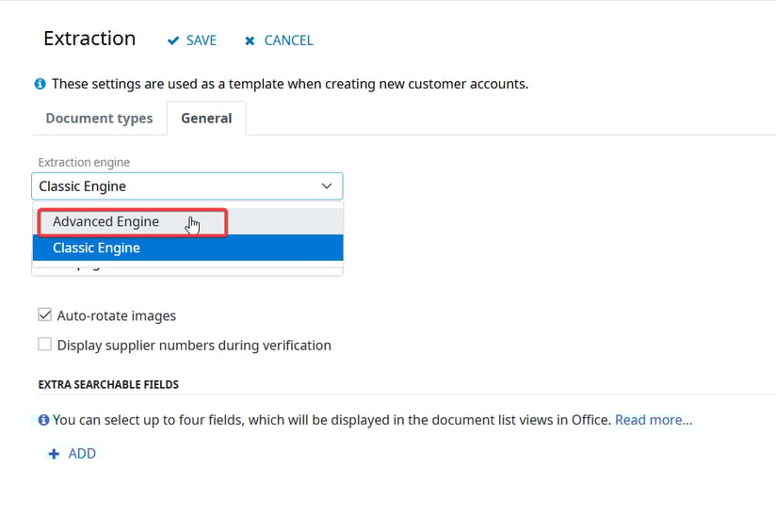Choose Advanced Engine from the dropdown list

click(x=105, y=222)
